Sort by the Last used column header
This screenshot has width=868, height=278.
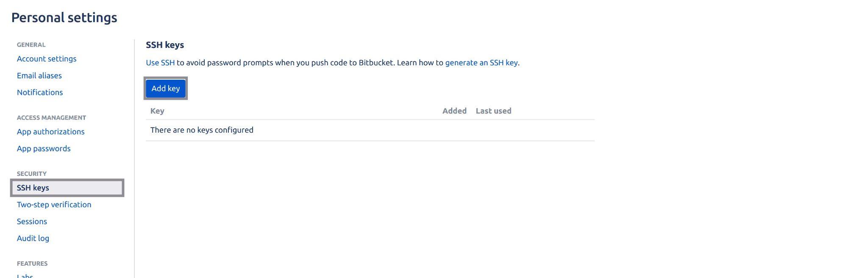coord(492,111)
